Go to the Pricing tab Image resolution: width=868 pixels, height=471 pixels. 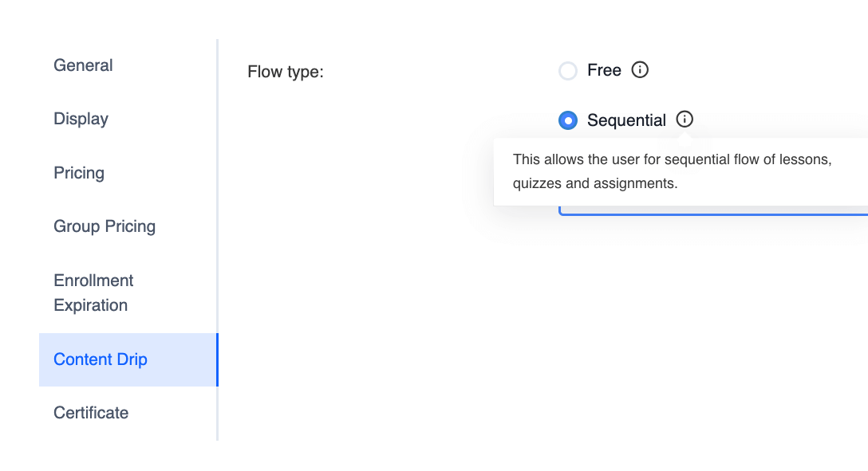click(x=79, y=173)
